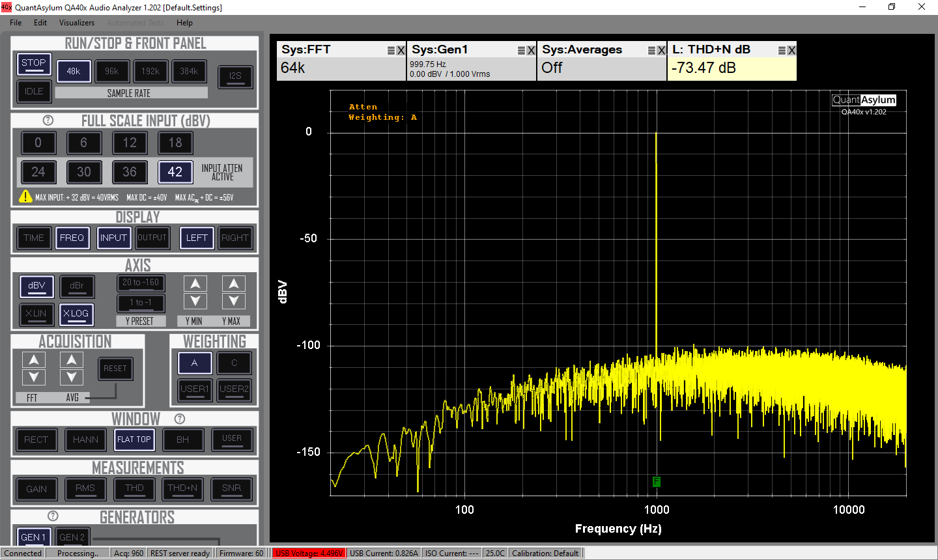Click the max input warning icon
The image size is (938, 560).
[x=25, y=196]
